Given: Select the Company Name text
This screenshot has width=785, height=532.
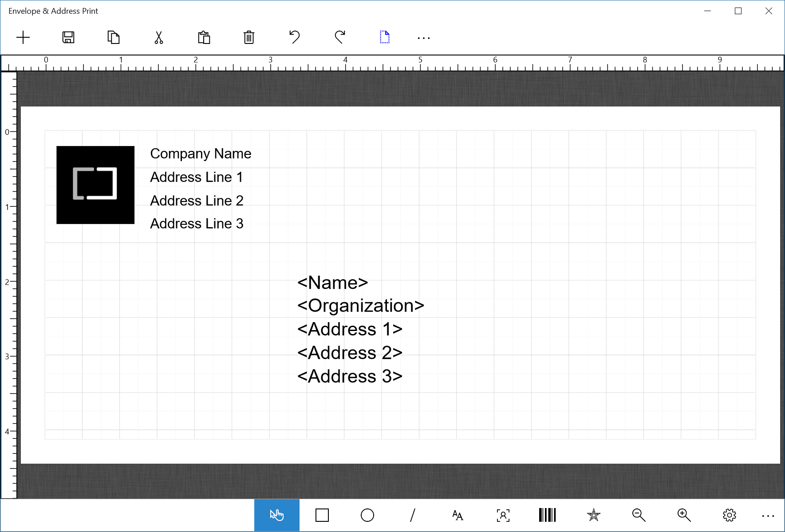Looking at the screenshot, I should coord(201,154).
